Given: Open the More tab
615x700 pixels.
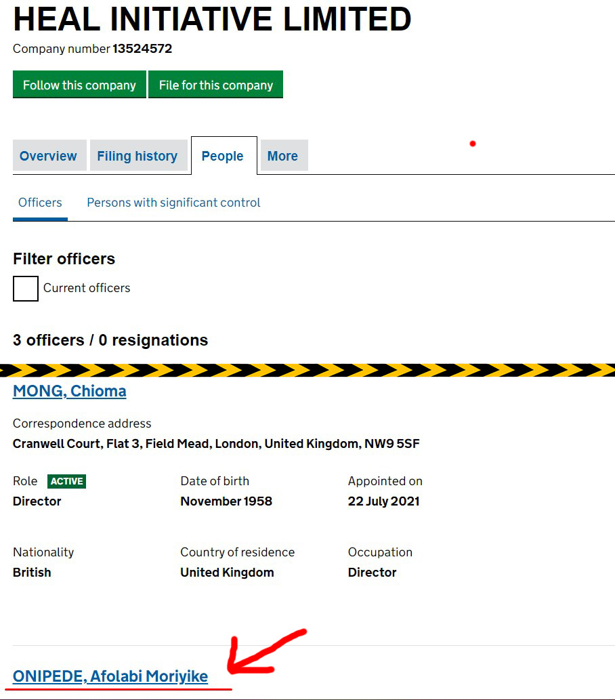Looking at the screenshot, I should tap(282, 156).
